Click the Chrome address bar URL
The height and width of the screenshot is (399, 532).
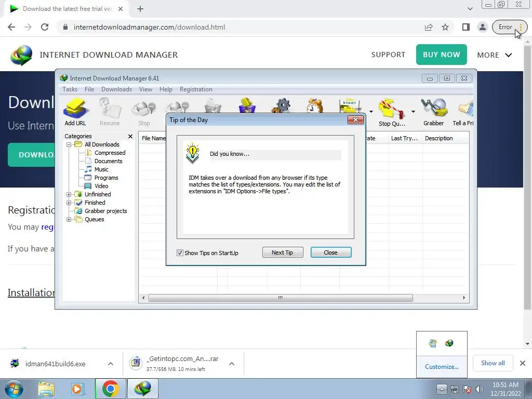(x=149, y=27)
